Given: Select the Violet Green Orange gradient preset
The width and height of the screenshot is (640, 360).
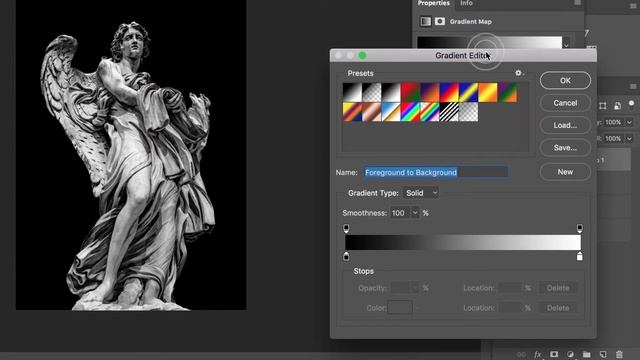Looking at the screenshot, I should 507,92.
